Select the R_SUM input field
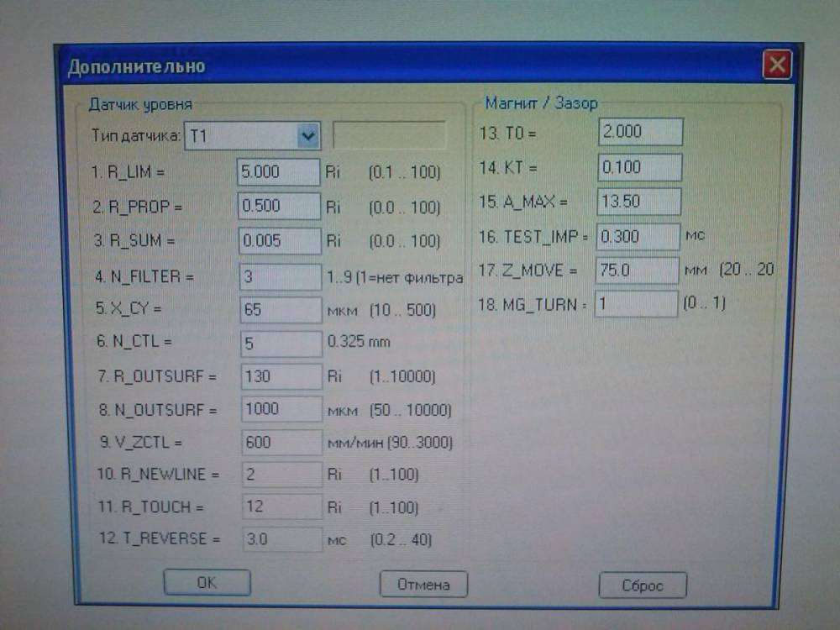 point(279,240)
